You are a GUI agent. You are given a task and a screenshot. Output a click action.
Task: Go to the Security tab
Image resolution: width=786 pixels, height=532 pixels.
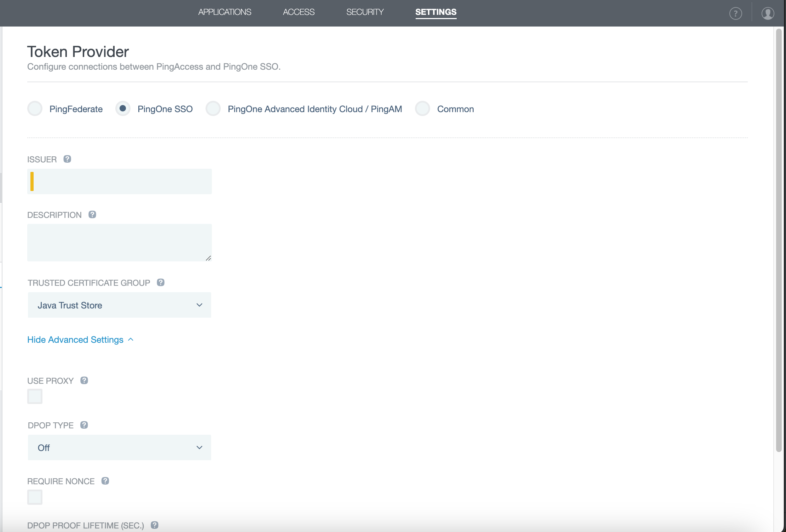pyautogui.click(x=365, y=12)
